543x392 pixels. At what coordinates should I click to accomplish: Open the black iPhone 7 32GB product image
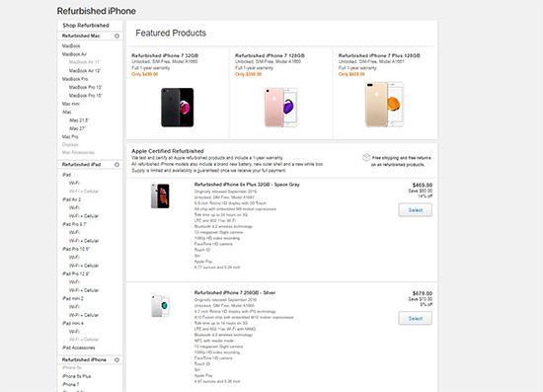click(x=178, y=108)
